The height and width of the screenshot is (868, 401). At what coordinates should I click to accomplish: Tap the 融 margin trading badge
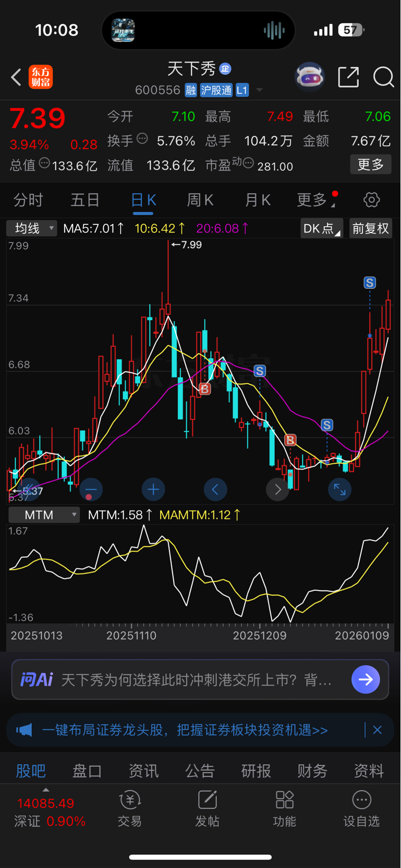(x=190, y=90)
